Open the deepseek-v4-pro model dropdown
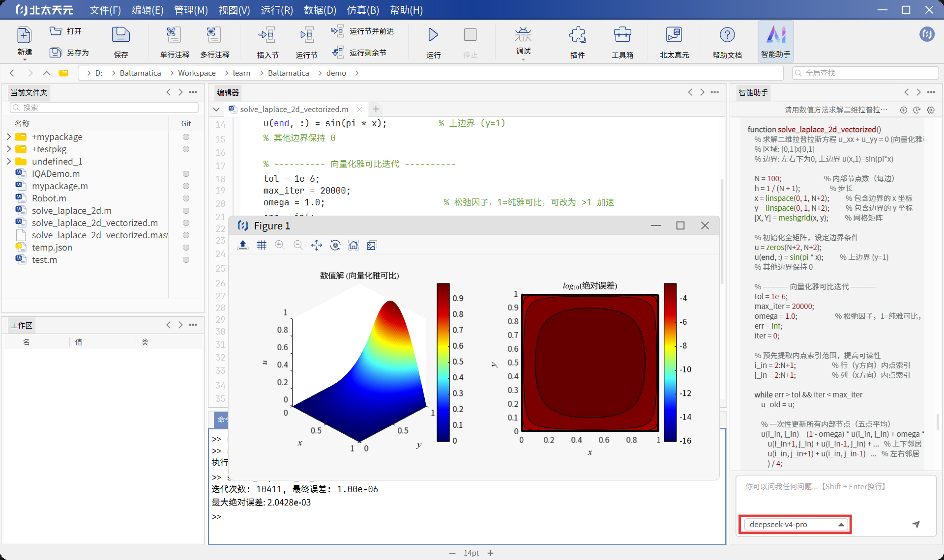The image size is (944, 560). (795, 525)
